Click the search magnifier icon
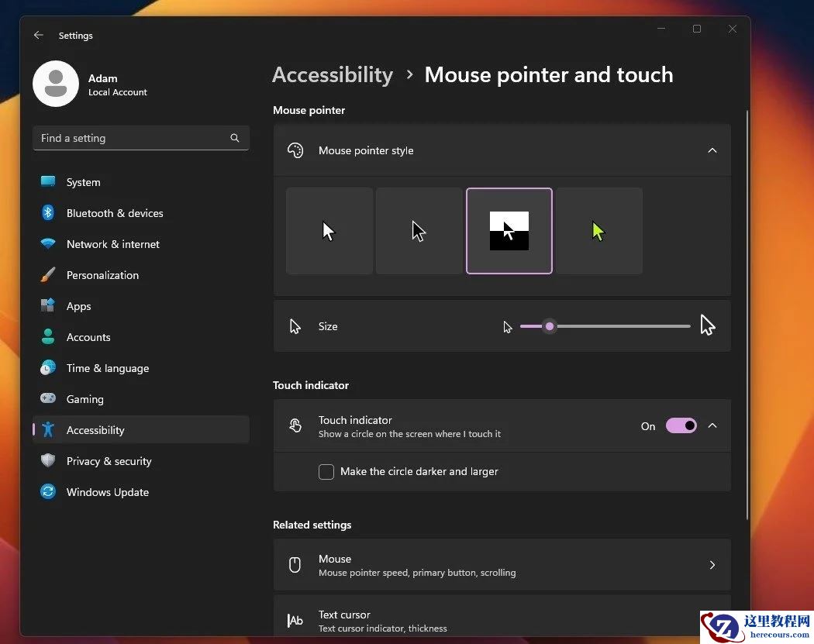 click(235, 138)
